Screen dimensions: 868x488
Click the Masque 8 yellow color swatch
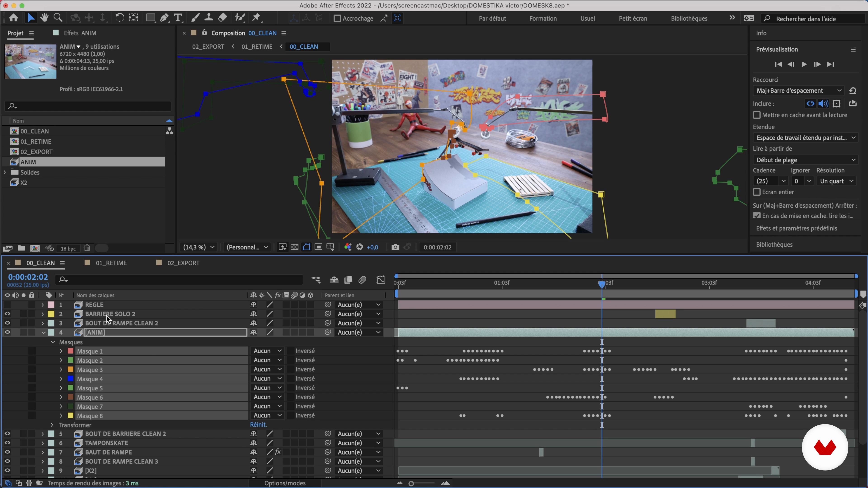pos(71,416)
